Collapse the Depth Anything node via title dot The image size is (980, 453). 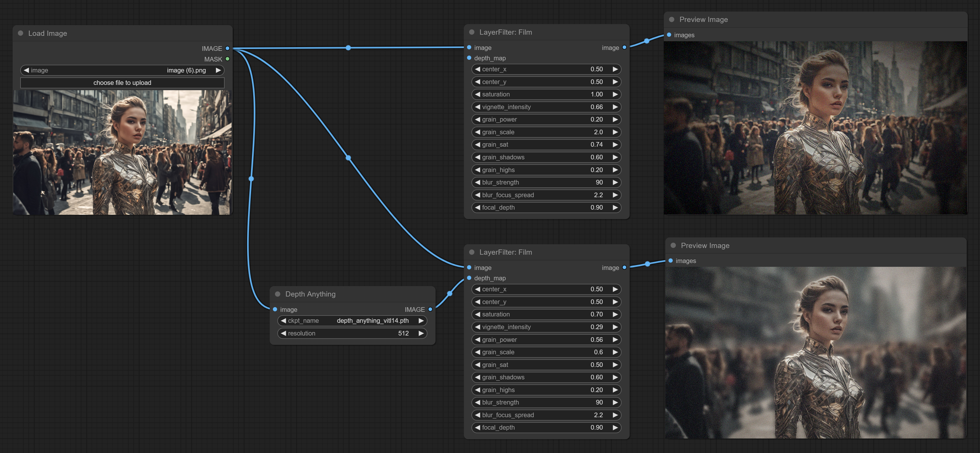(278, 294)
